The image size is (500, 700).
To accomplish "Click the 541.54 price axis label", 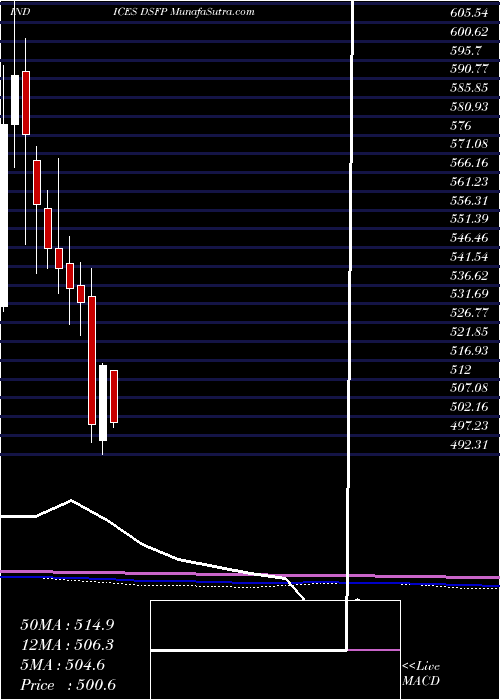I will tap(469, 257).
